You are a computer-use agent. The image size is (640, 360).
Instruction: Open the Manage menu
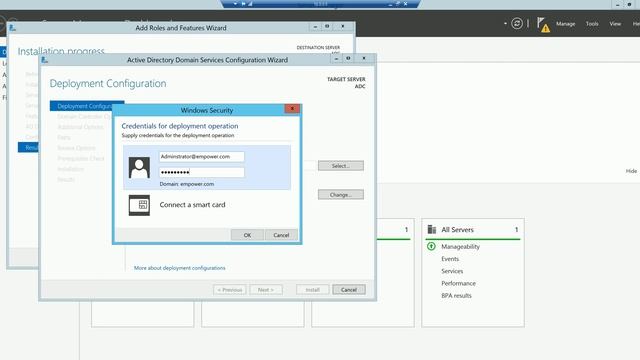point(565,24)
